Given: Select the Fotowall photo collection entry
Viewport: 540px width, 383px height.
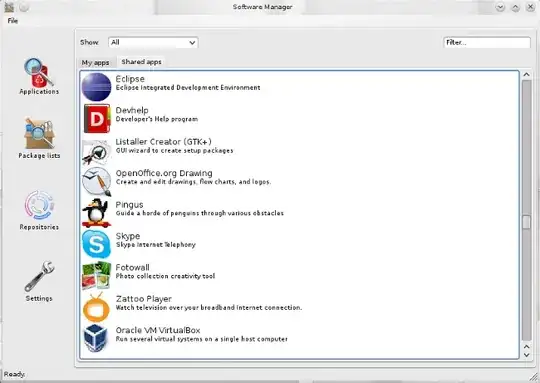Looking at the screenshot, I should pos(299,275).
